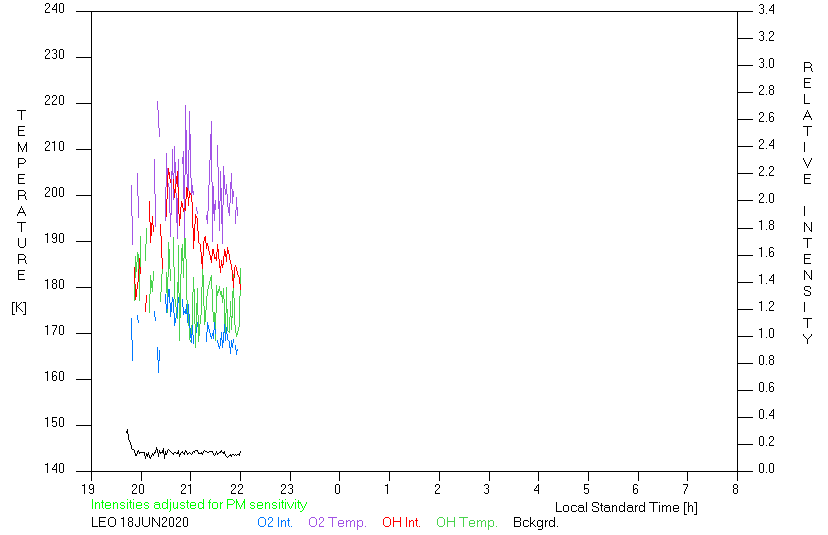Click 'Intensities adjusted for PM sensitivity' note

click(x=199, y=505)
